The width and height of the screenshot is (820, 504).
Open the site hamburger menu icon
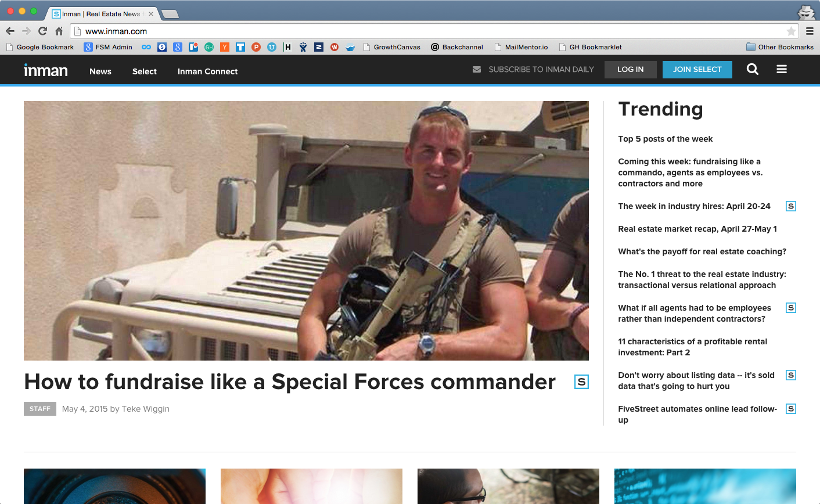pyautogui.click(x=782, y=69)
